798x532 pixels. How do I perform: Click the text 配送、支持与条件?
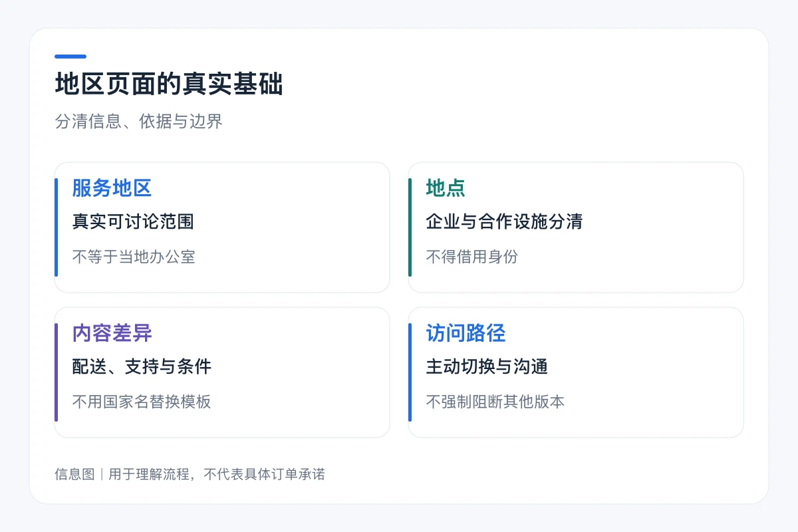(142, 366)
